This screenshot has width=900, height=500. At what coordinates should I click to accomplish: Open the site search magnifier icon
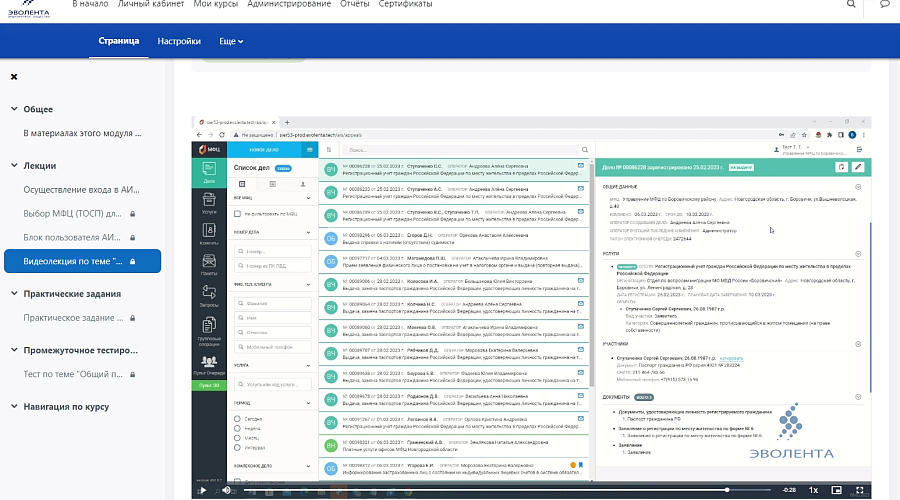[851, 4]
